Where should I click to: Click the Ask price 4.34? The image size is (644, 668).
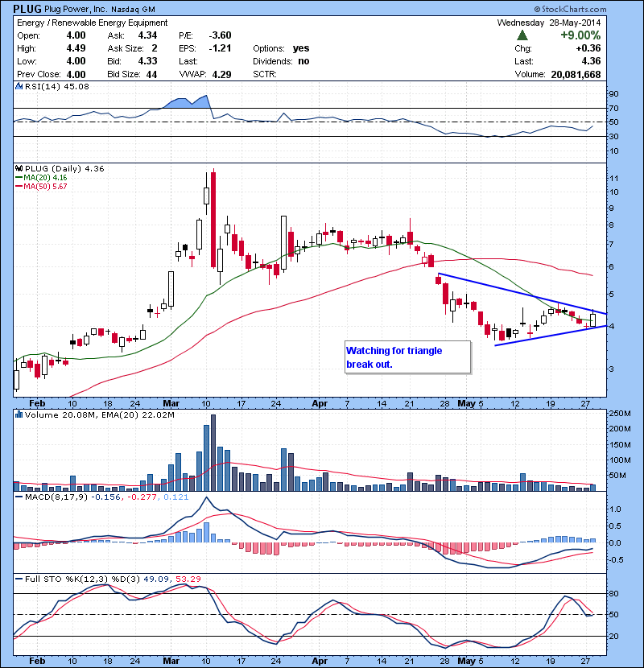(x=147, y=35)
